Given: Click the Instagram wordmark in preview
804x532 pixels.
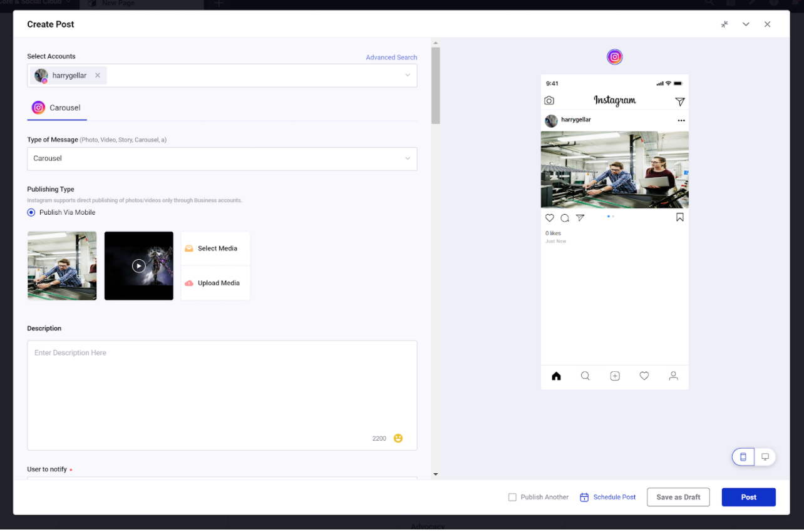Looking at the screenshot, I should pyautogui.click(x=615, y=101).
